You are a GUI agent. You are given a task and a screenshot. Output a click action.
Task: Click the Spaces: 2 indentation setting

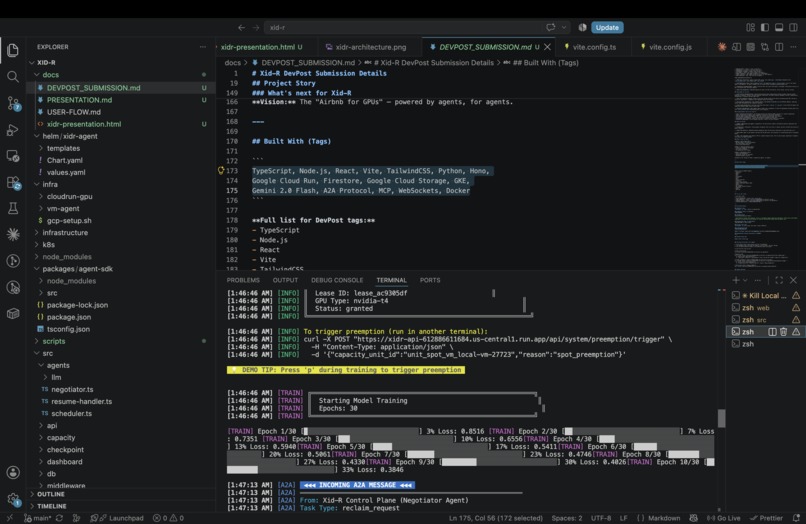(x=567, y=518)
